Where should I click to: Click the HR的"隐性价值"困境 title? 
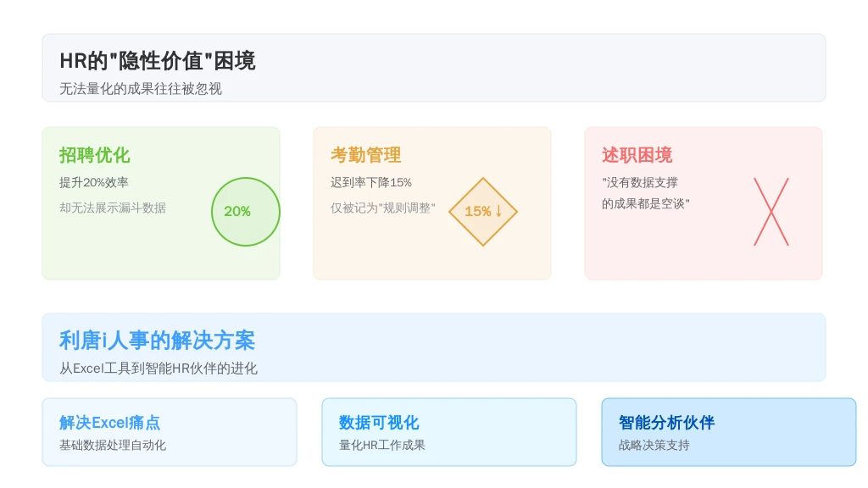click(x=157, y=61)
